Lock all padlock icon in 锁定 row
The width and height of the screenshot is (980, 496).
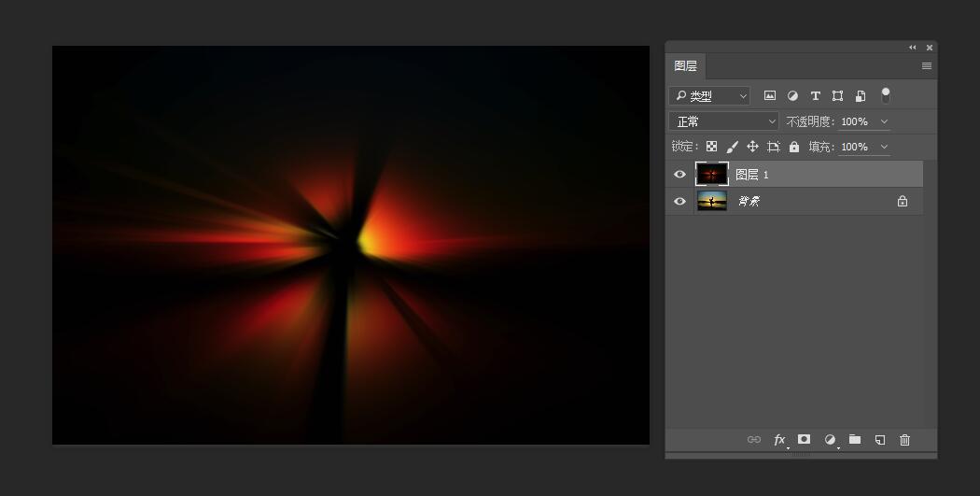click(793, 147)
